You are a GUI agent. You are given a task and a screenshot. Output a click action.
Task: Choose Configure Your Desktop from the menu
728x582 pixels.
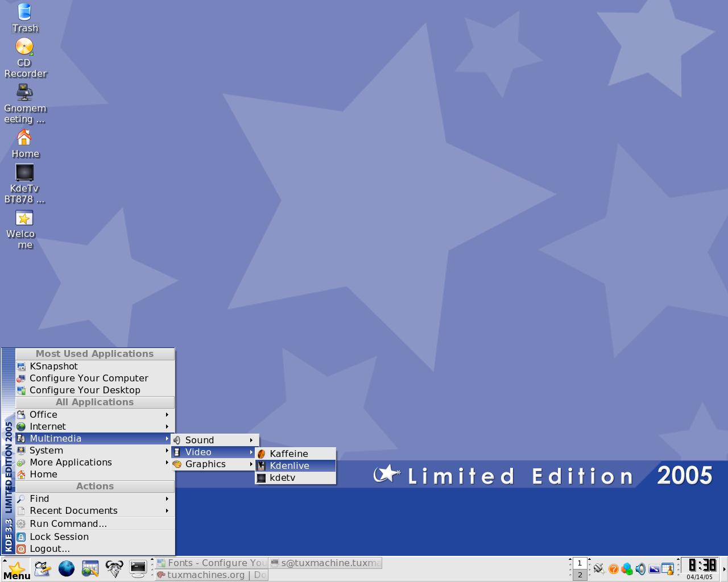point(95,390)
